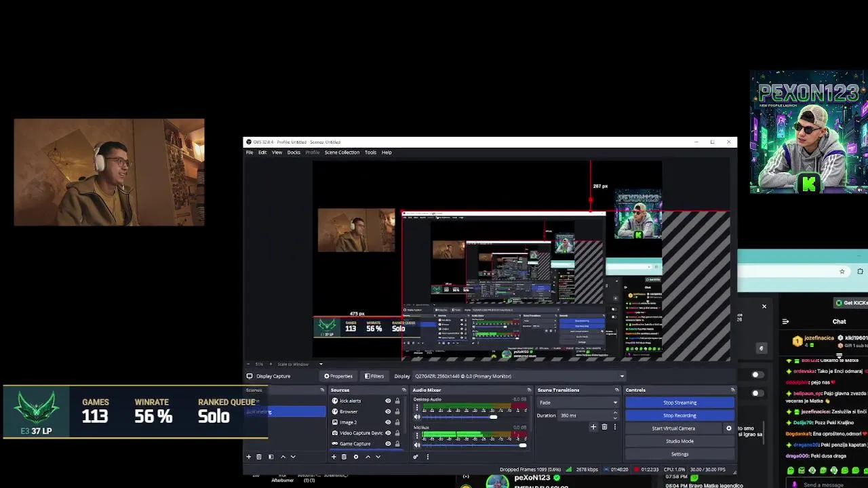Open browser extensions puzzle icon
Screen dimensions: 868x488
coord(860,272)
